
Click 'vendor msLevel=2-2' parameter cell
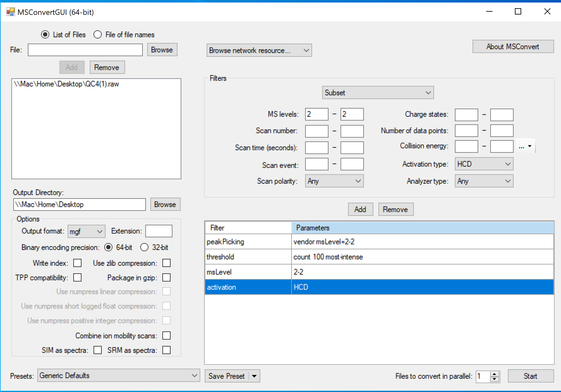[423, 242]
